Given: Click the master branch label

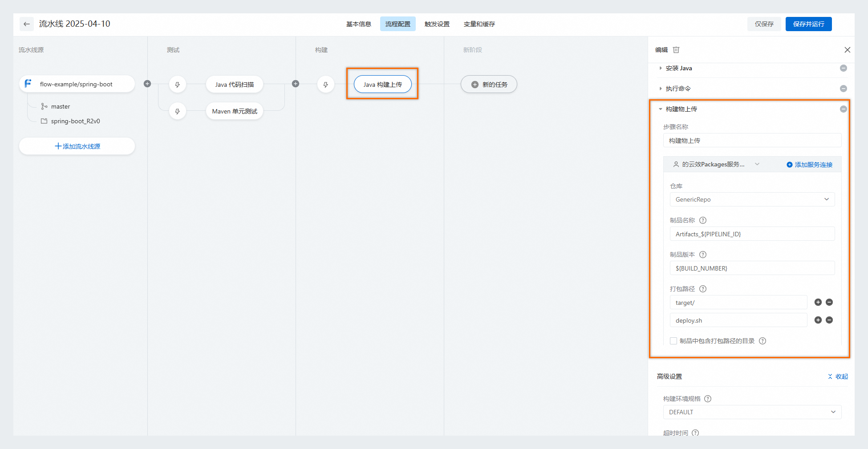Looking at the screenshot, I should pos(61,106).
